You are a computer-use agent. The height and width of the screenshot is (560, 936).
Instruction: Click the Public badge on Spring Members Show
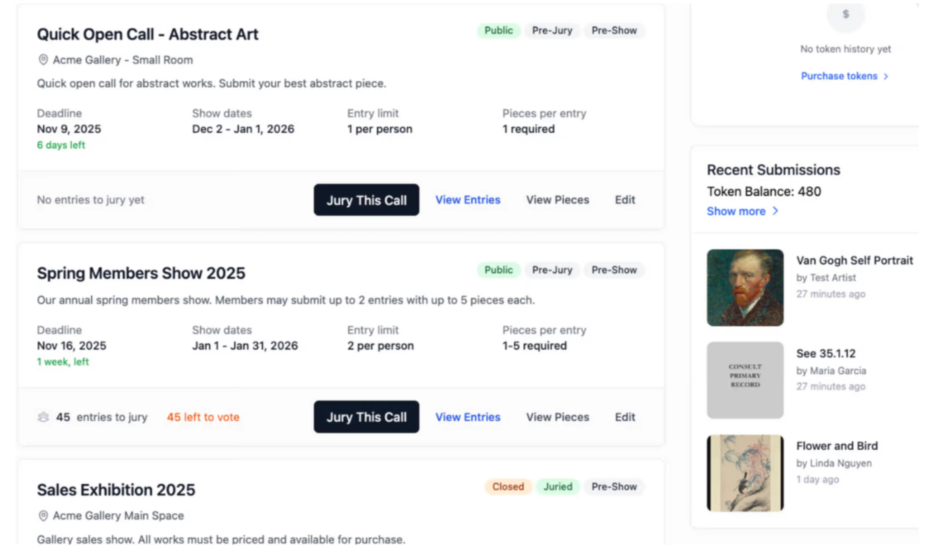(x=499, y=270)
